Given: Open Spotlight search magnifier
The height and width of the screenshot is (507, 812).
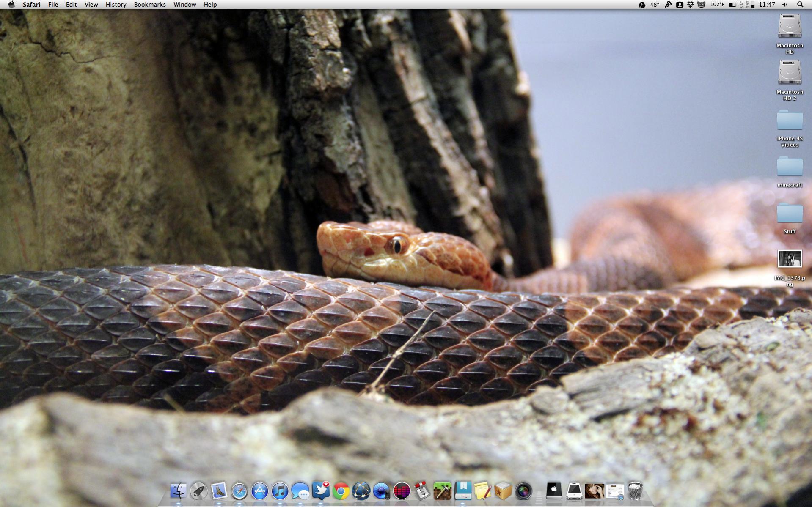Looking at the screenshot, I should pyautogui.click(x=800, y=5).
